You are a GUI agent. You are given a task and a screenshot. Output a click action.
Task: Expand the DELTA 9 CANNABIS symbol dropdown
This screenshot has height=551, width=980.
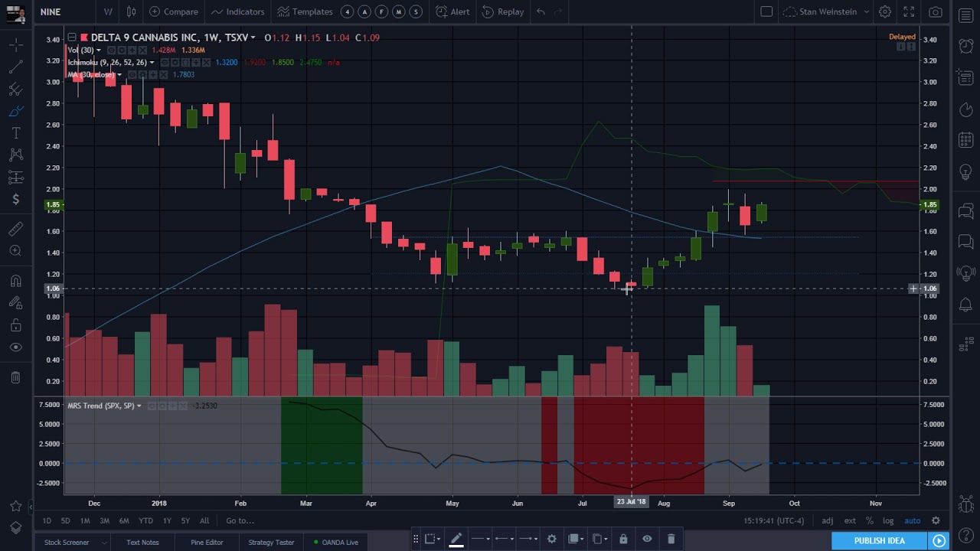253,37
